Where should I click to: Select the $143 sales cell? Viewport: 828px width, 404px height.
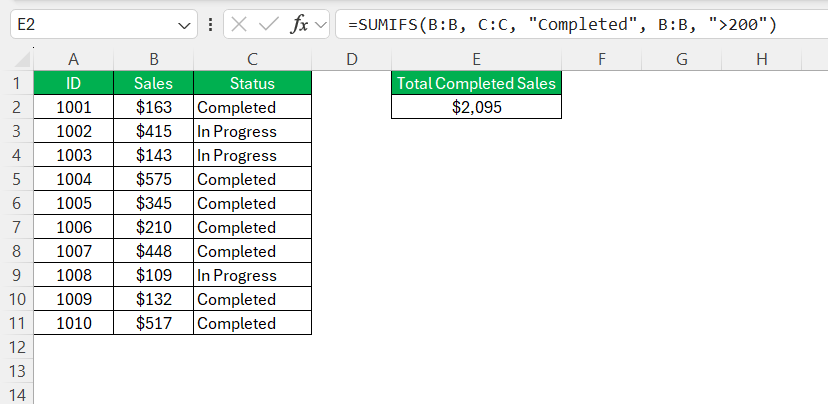pos(154,155)
